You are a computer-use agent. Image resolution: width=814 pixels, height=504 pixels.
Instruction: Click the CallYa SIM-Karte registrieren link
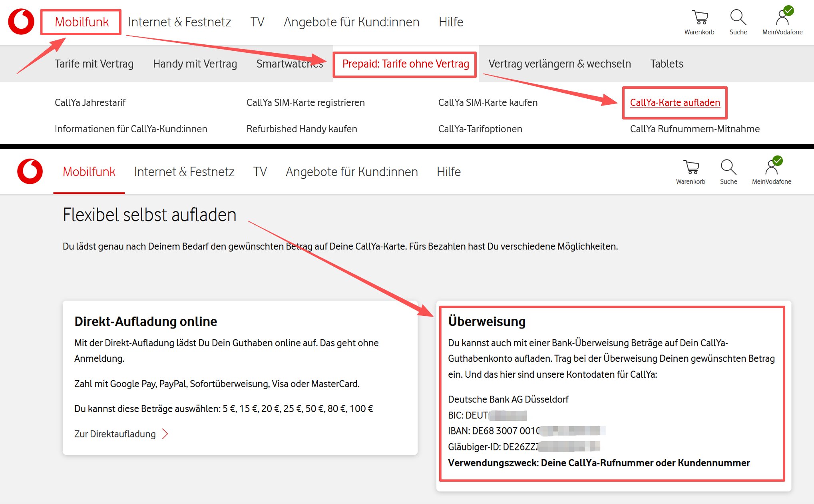306,102
